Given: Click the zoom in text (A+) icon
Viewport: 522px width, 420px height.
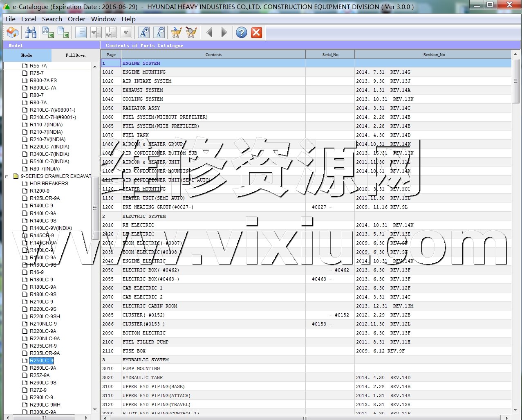Looking at the screenshot, I should (x=144, y=32).
